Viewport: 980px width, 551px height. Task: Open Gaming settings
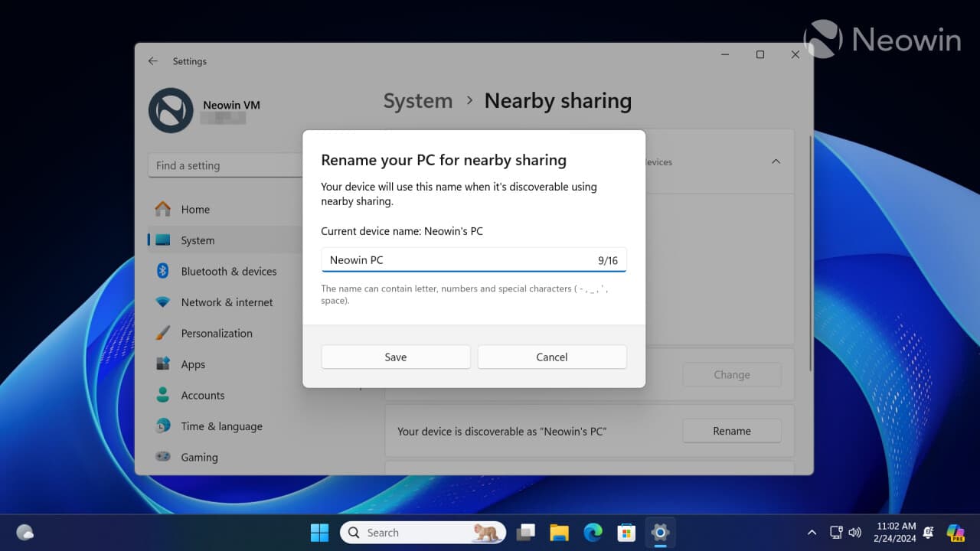pyautogui.click(x=199, y=457)
